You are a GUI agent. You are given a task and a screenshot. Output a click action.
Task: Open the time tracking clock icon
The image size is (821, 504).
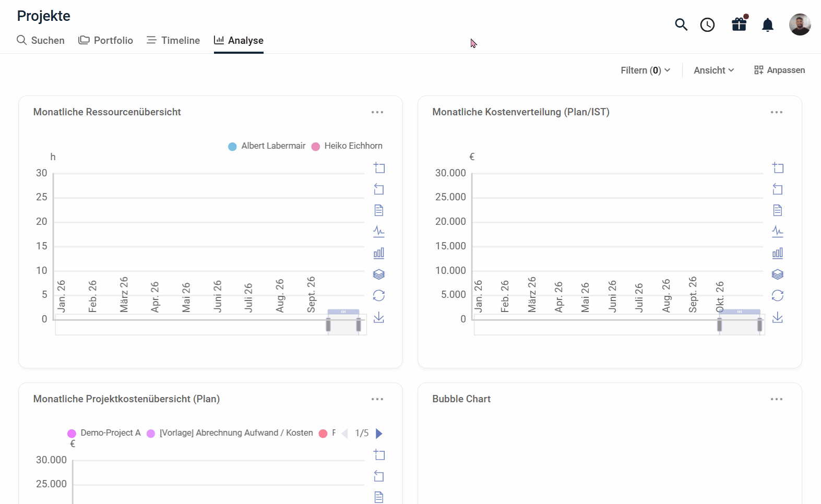point(708,25)
